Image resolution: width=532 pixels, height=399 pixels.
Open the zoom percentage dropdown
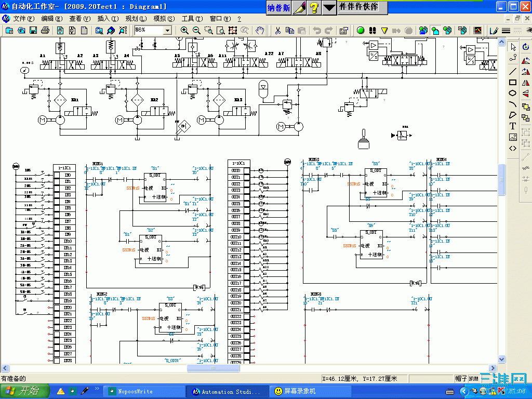tap(167, 31)
